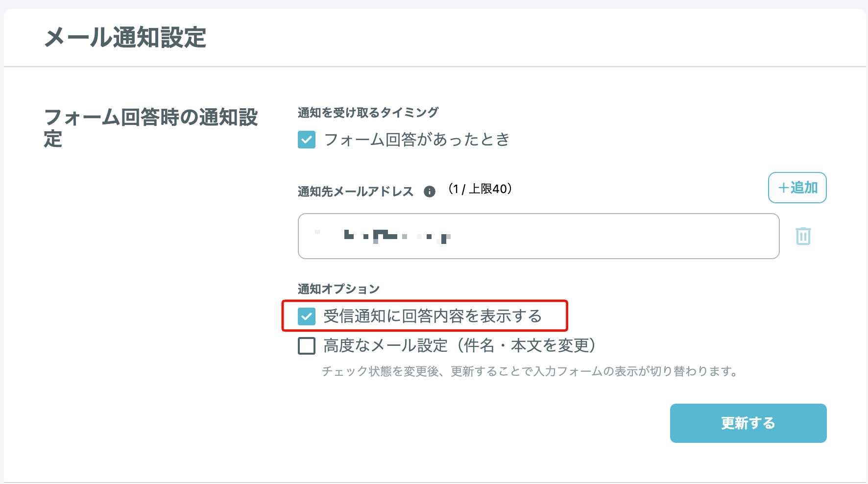Click the helper text starting with チェック状態を変更後
The image size is (868, 484).
tap(529, 371)
